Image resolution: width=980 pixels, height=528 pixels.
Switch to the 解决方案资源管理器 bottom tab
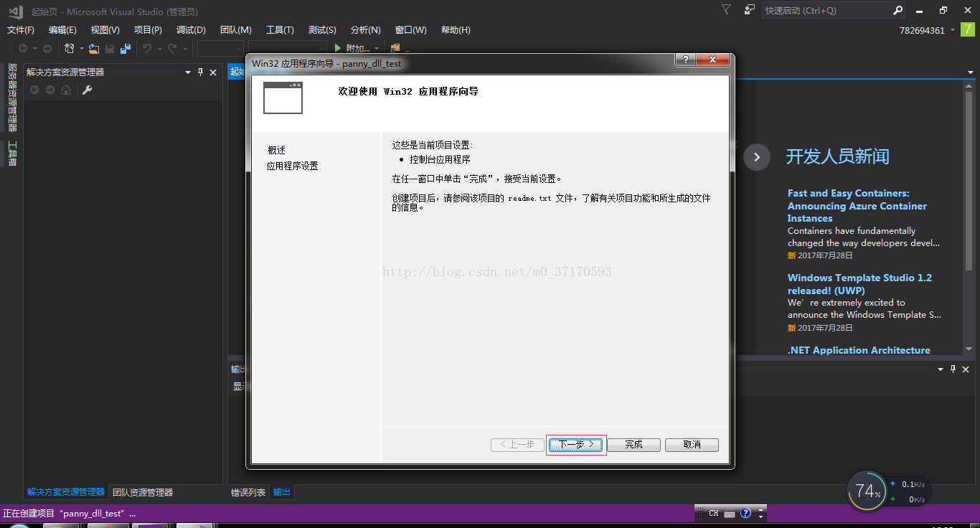[x=66, y=493]
